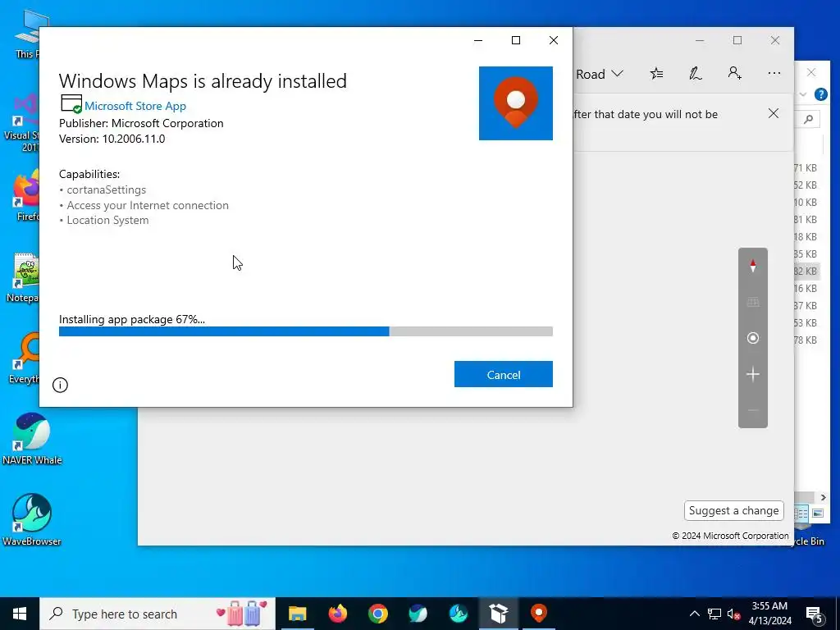Open WaveBrowser desktop shortcut
Viewport: 840px width, 630px height.
pos(32,519)
